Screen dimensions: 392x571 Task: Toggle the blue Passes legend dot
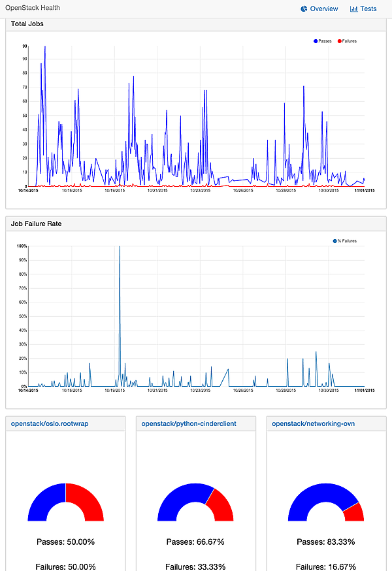click(x=316, y=41)
